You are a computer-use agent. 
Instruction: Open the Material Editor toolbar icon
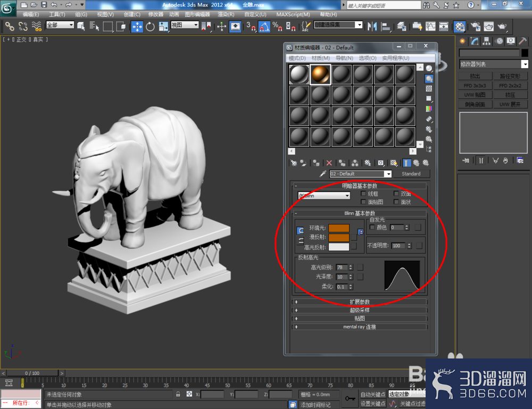460,27
